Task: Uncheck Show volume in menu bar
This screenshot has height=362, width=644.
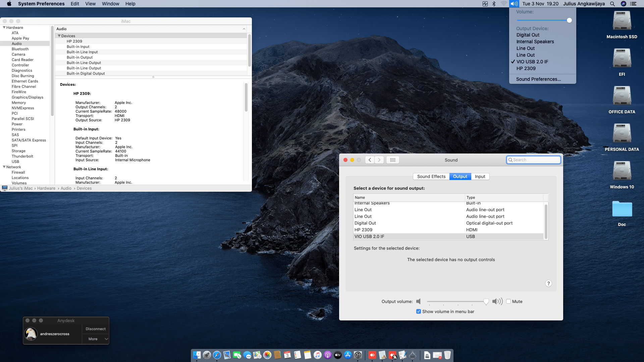Action: [419, 311]
